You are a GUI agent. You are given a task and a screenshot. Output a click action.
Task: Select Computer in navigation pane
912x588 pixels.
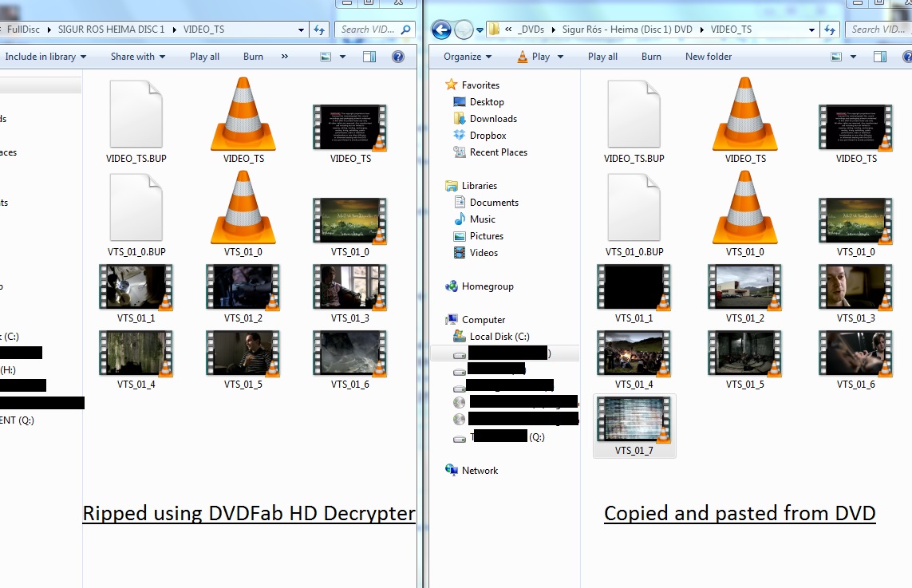(476, 320)
